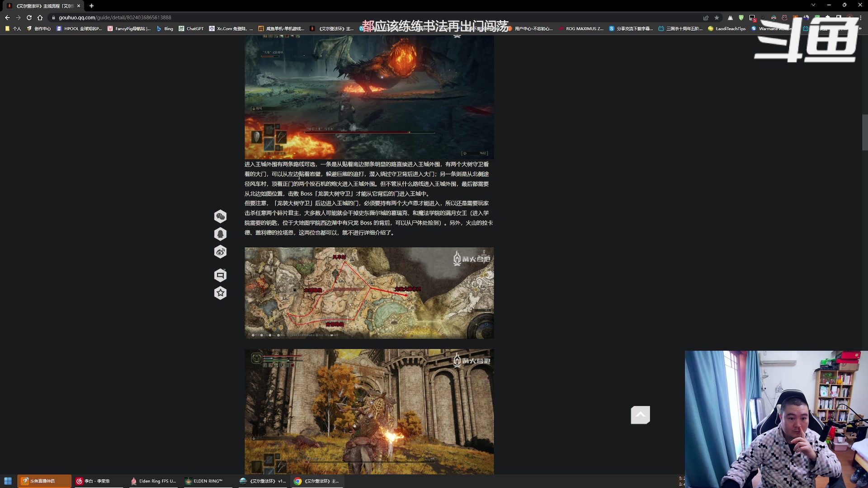Click the green shield extension icon
Screen dimensions: 868x488
(741, 18)
